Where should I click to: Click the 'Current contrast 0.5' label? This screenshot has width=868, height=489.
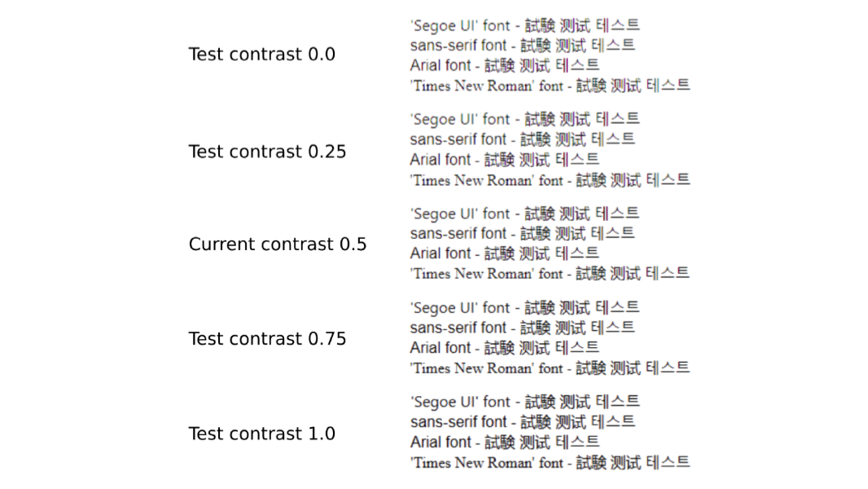[x=278, y=244]
